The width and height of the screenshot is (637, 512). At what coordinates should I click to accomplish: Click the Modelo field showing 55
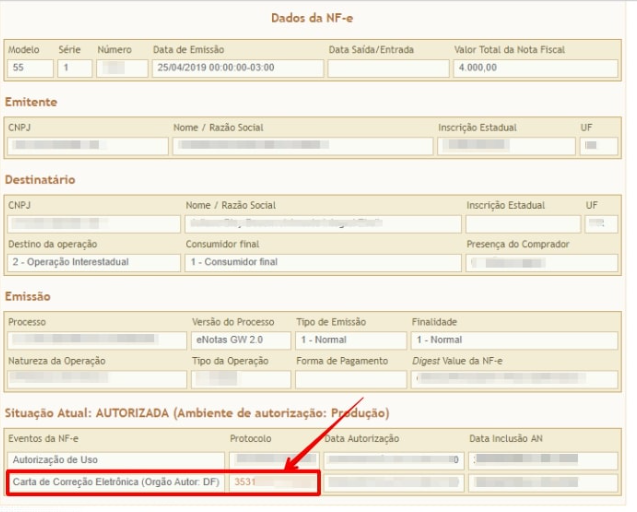[29, 68]
